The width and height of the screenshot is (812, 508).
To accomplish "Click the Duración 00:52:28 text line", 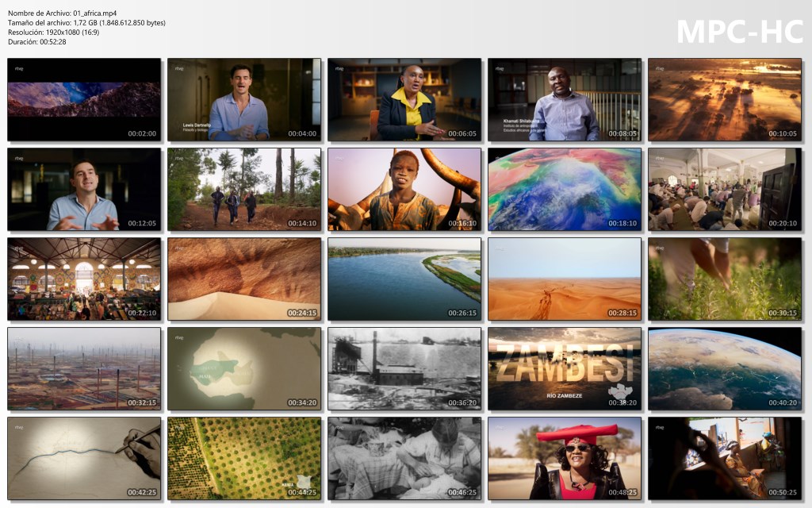I will [x=37, y=42].
